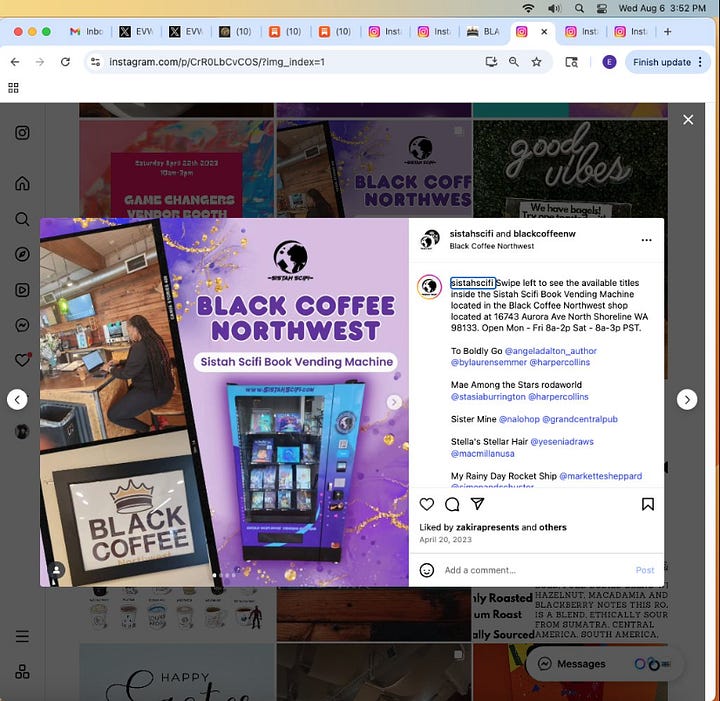
Task: Open Wi-Fi menu bar icon
Action: (x=529, y=8)
